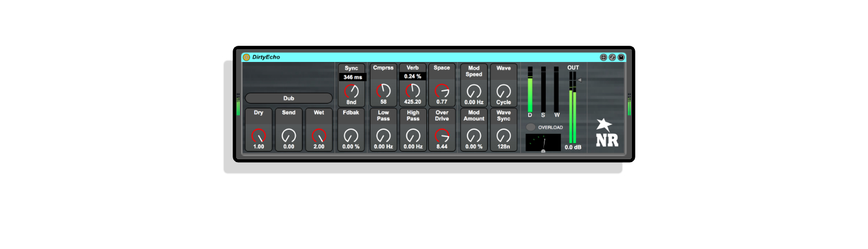Click the Wet knob
868x249 pixels.
click(x=319, y=136)
